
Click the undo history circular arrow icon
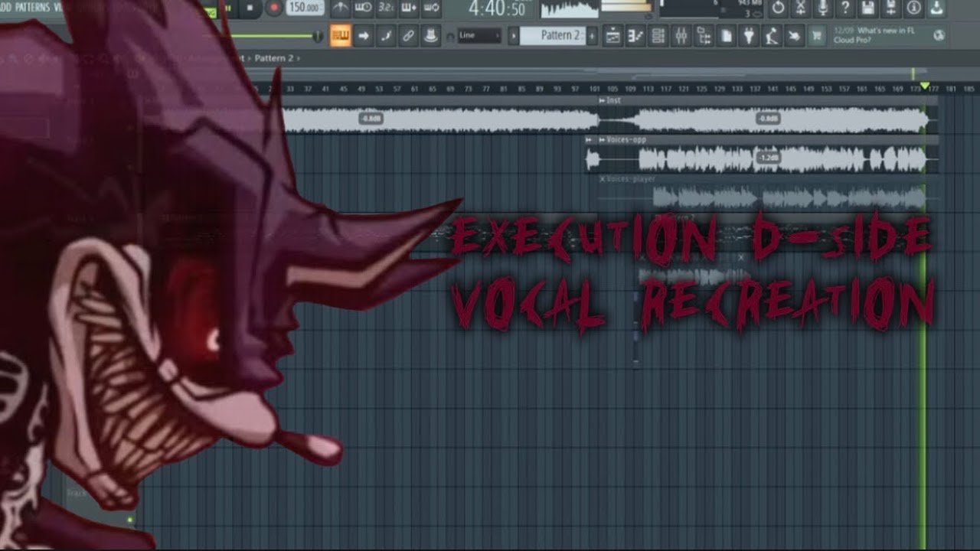pyautogui.click(x=778, y=8)
